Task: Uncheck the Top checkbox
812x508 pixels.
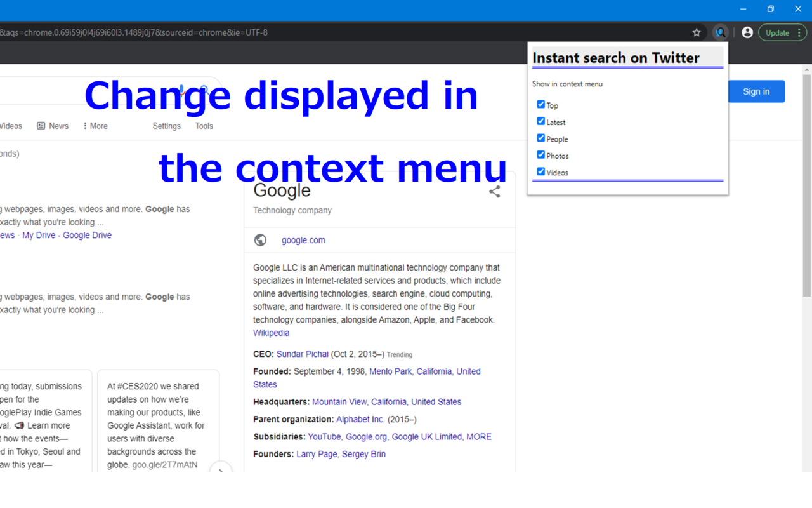Action: click(540, 104)
